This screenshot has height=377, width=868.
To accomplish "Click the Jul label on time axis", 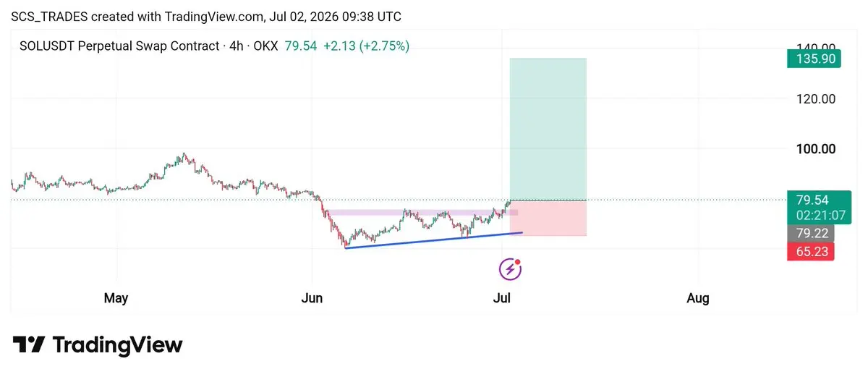I will pos(501,297).
